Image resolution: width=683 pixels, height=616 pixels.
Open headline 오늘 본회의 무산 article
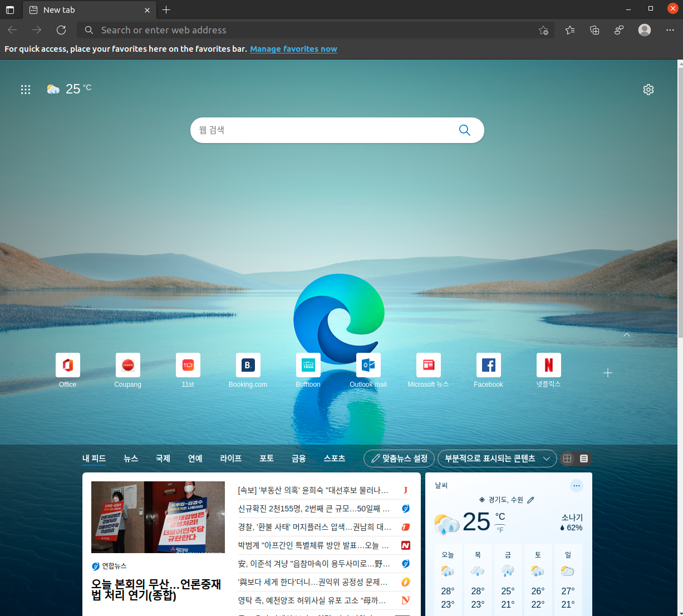pyautogui.click(x=156, y=590)
